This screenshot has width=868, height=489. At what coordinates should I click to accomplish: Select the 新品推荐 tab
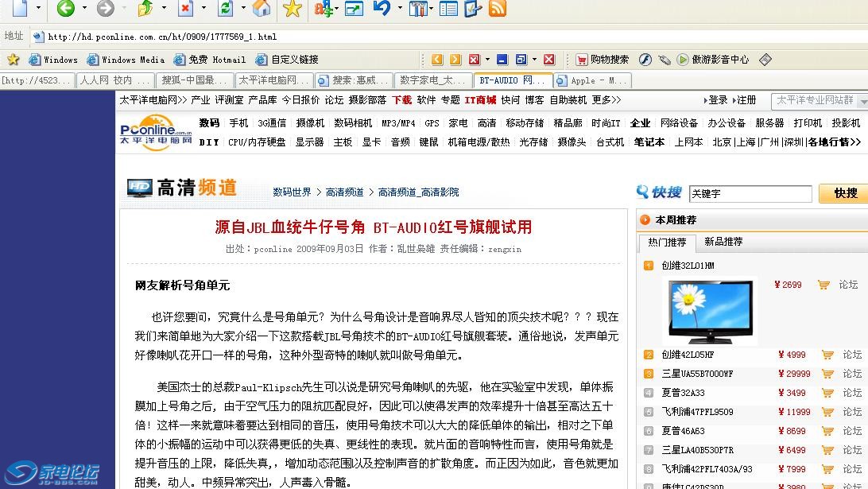click(723, 242)
